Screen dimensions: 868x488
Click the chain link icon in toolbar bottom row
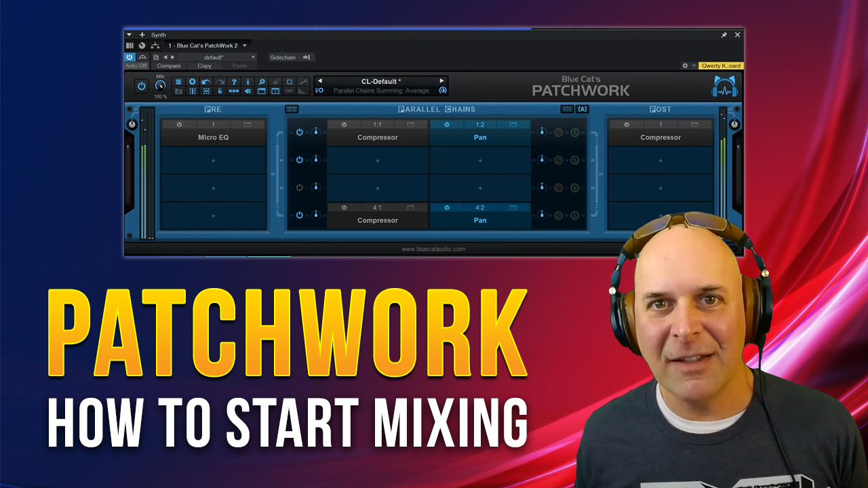click(290, 91)
